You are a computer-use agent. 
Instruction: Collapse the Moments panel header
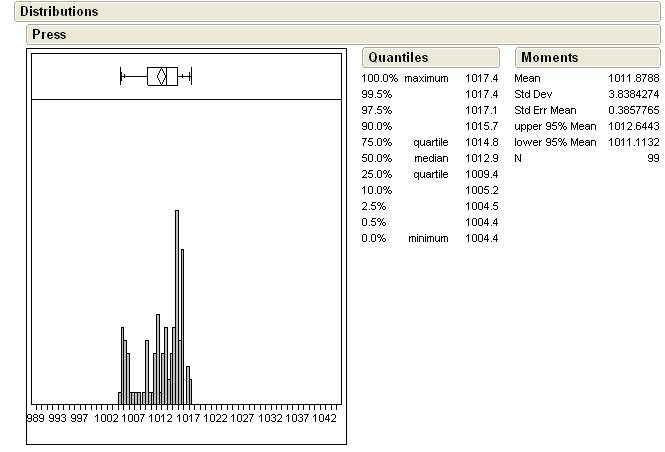pyautogui.click(x=549, y=58)
